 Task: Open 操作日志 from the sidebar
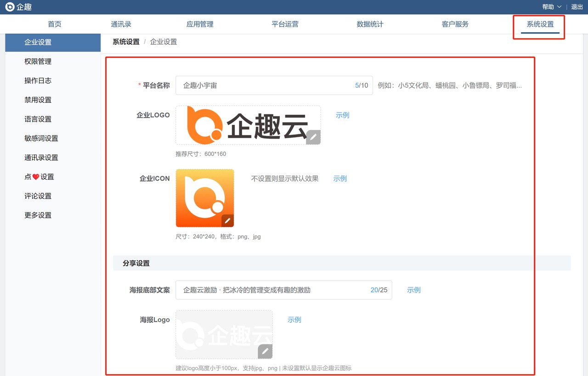(38, 81)
